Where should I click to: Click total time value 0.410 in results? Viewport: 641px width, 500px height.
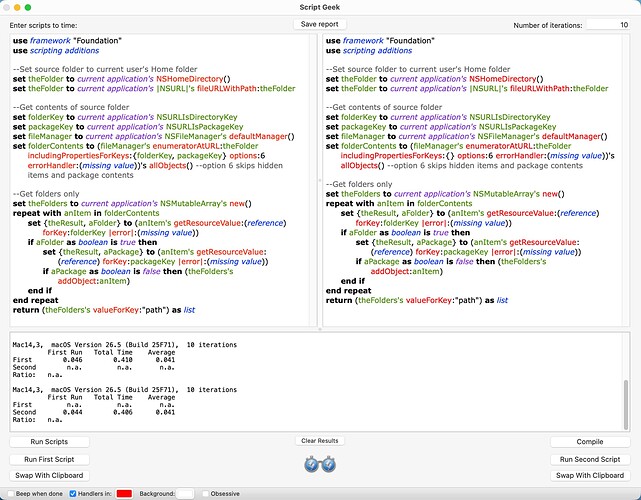123,360
